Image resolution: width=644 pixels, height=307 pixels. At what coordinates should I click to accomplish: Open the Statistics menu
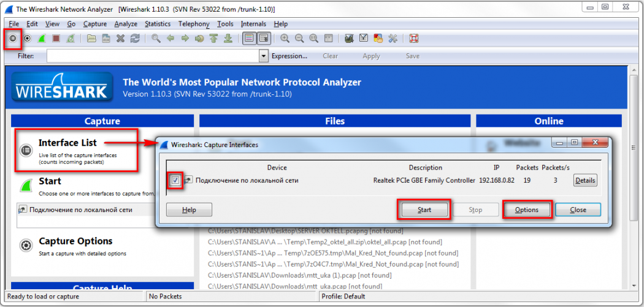(158, 24)
